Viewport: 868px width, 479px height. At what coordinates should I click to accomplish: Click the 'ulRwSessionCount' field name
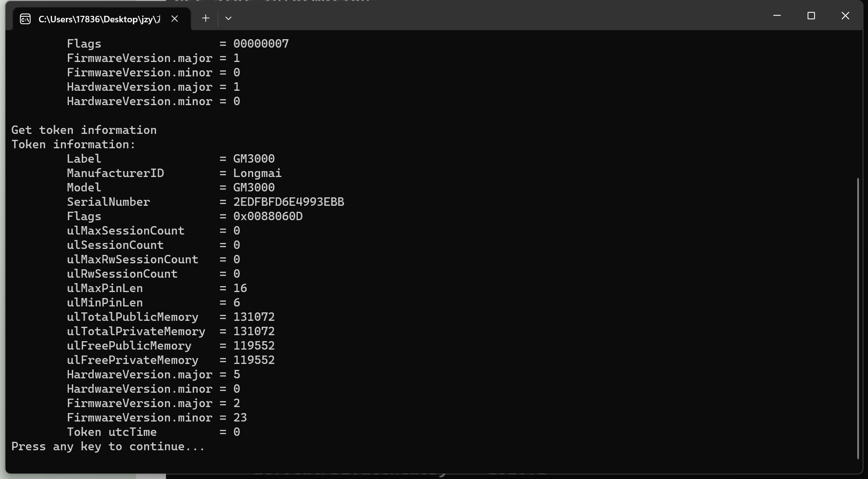click(122, 274)
